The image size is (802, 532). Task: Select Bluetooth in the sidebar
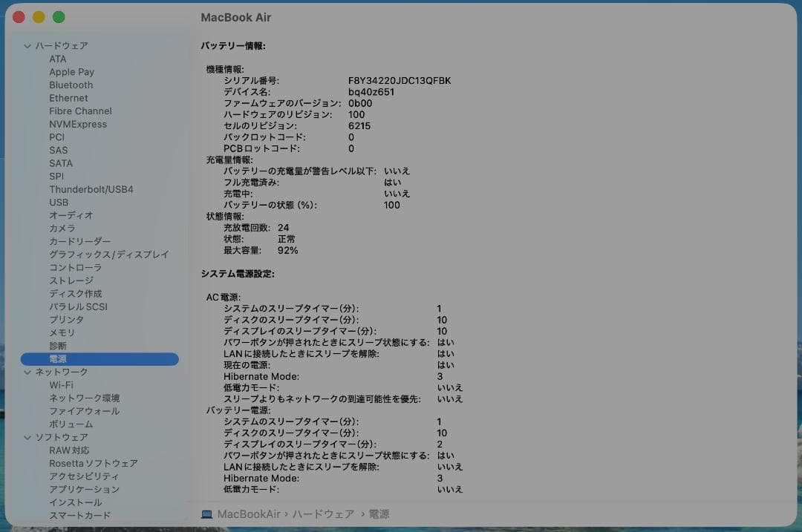[71, 85]
